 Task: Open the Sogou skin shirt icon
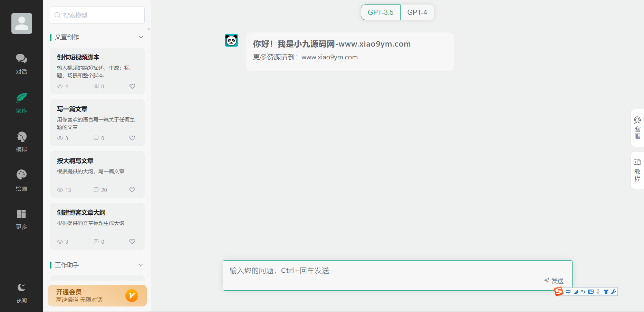[x=606, y=292]
